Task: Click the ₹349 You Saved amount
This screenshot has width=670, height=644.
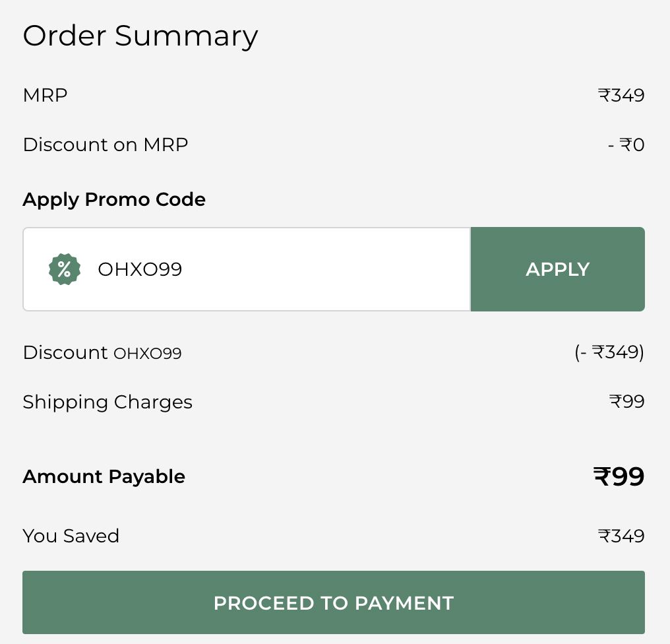Action: point(621,536)
